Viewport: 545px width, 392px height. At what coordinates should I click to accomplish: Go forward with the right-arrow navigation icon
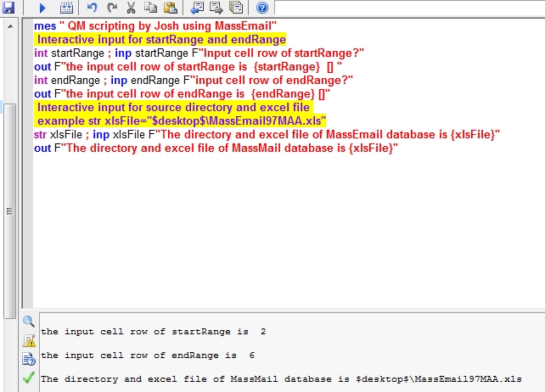(216, 8)
